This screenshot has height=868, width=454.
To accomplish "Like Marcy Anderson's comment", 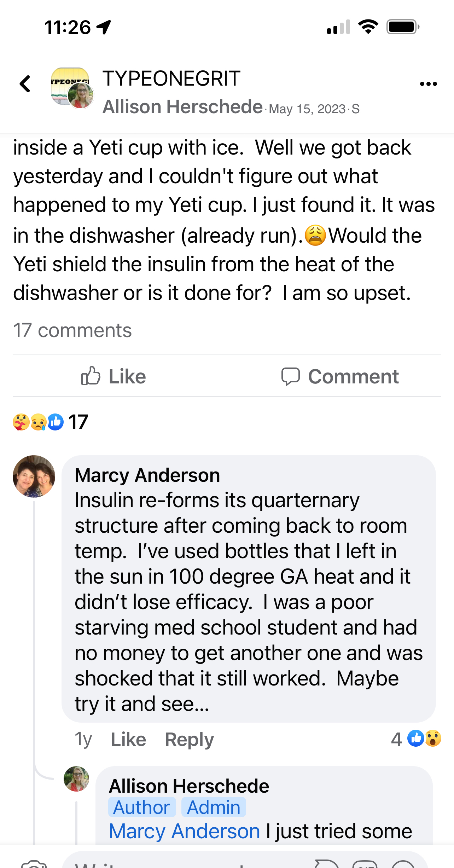I will coord(128,740).
